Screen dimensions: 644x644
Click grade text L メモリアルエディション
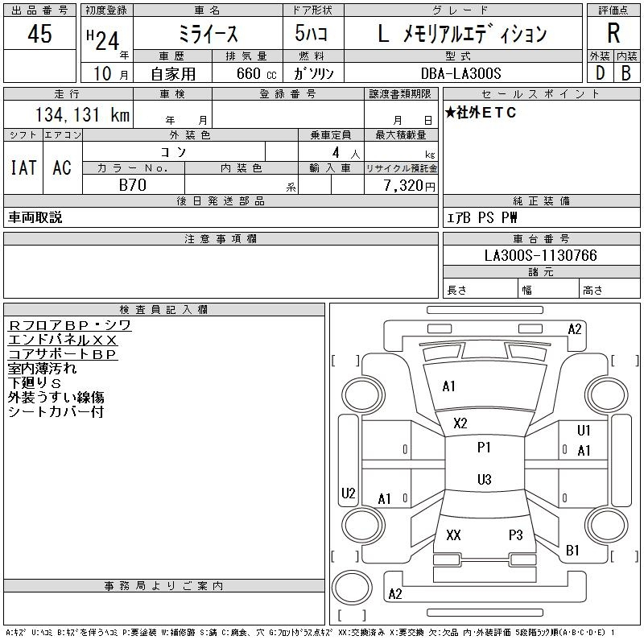click(462, 34)
